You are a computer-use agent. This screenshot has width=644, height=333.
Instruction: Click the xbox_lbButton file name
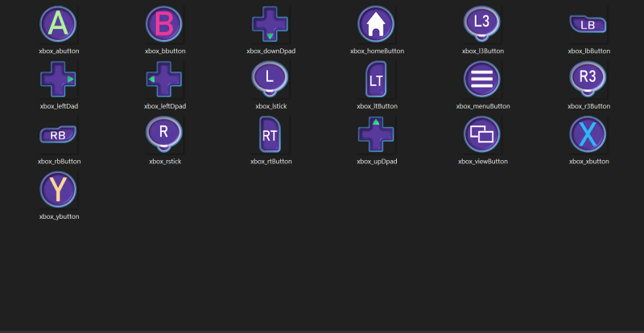[589, 51]
